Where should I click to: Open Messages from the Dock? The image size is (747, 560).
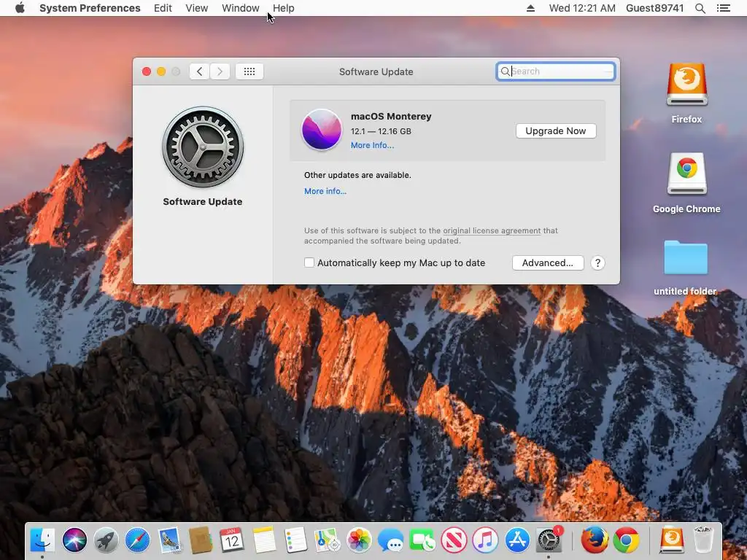390,540
